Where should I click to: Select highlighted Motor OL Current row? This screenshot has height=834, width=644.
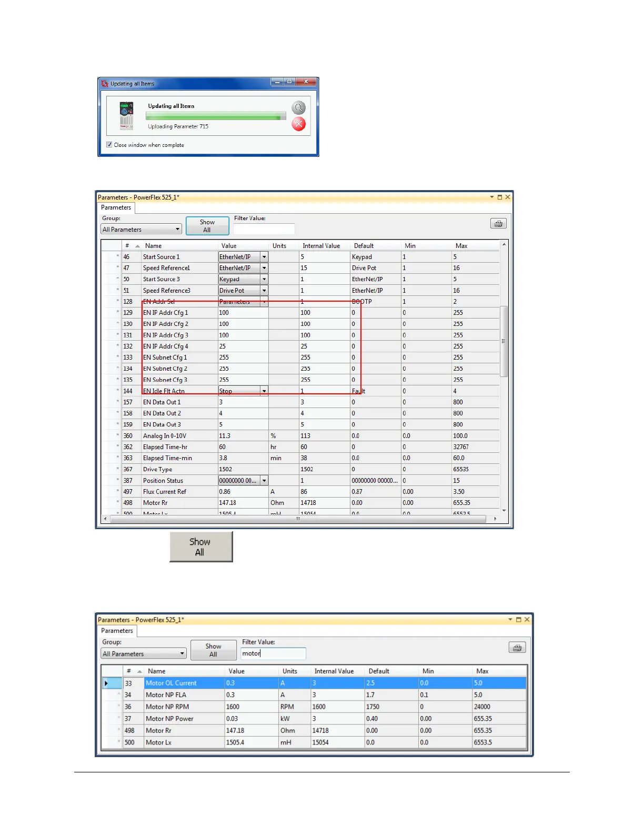pos(314,683)
